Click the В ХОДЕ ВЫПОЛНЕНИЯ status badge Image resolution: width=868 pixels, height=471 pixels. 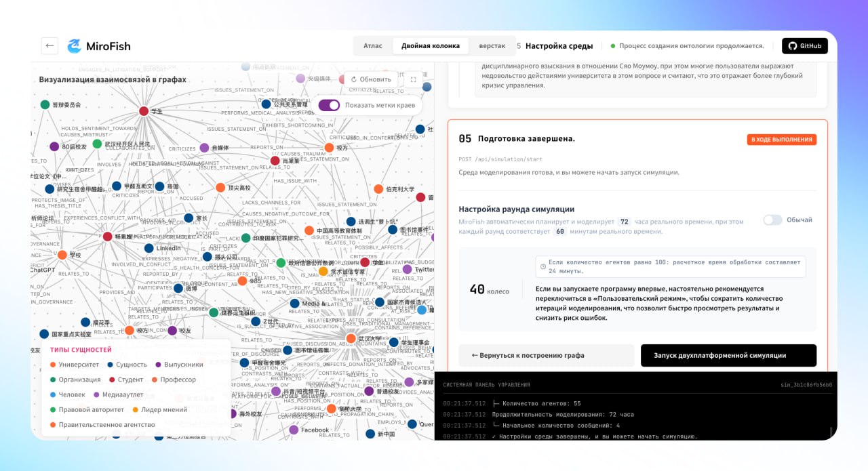(781, 139)
